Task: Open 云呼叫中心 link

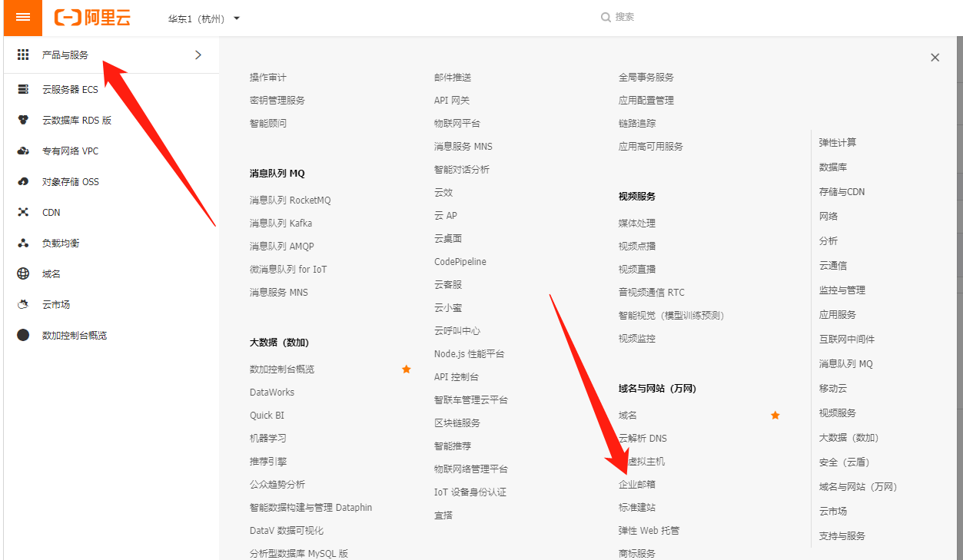Action: coord(457,331)
